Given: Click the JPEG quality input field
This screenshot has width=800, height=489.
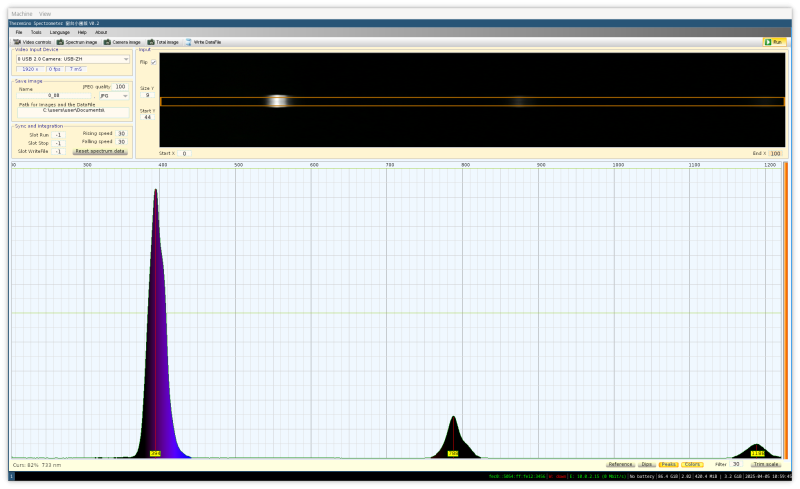Looking at the screenshot, I should (x=120, y=87).
